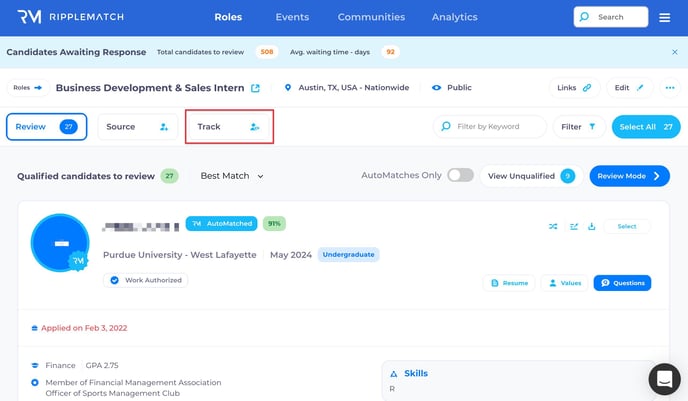Switch to the Track tab
688x401 pixels.
tap(229, 127)
